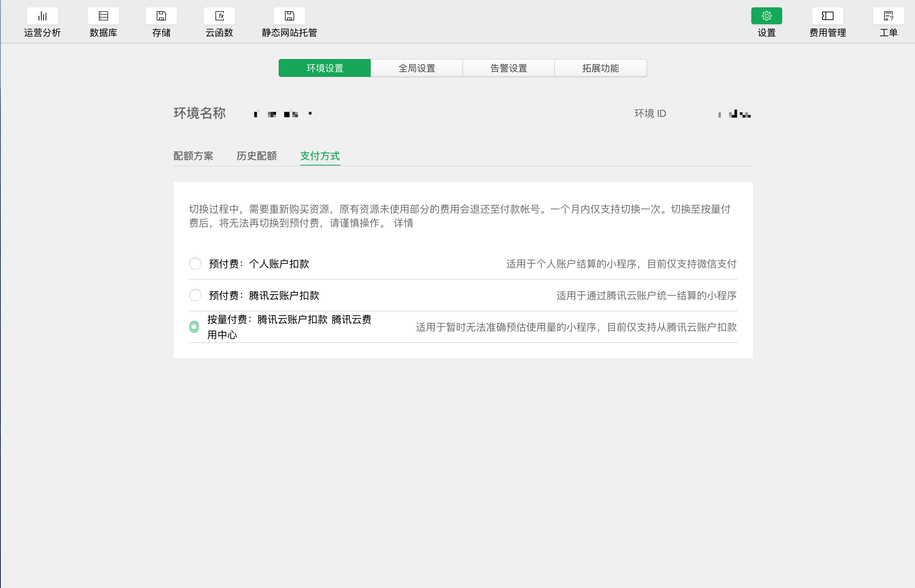
Task: Click the 详情 link in notice
Action: pos(403,223)
